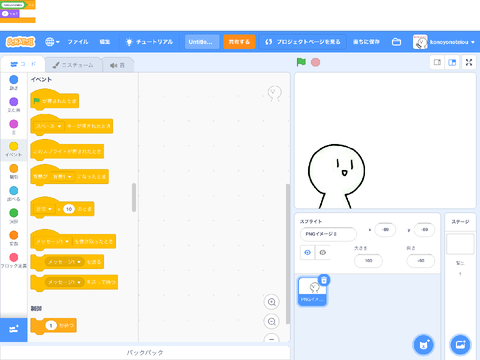Enter full screen stage mode

click(x=469, y=62)
